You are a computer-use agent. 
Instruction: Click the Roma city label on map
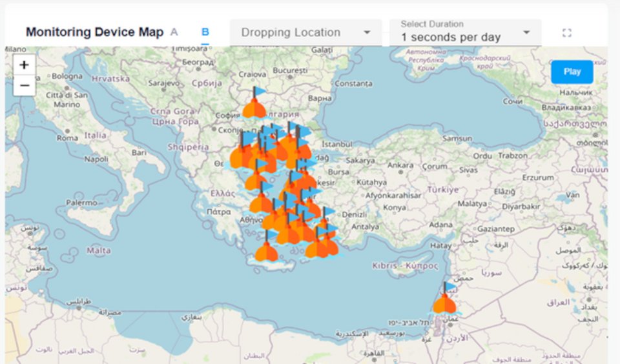[x=67, y=137]
